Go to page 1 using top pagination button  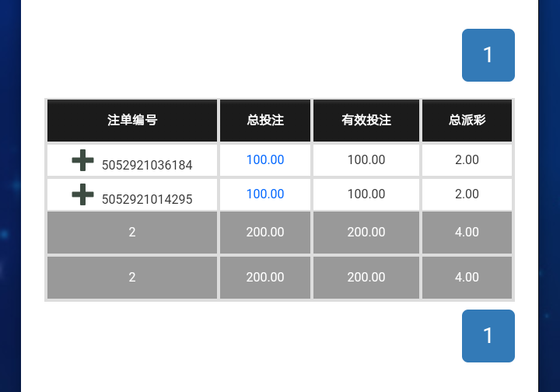(488, 55)
